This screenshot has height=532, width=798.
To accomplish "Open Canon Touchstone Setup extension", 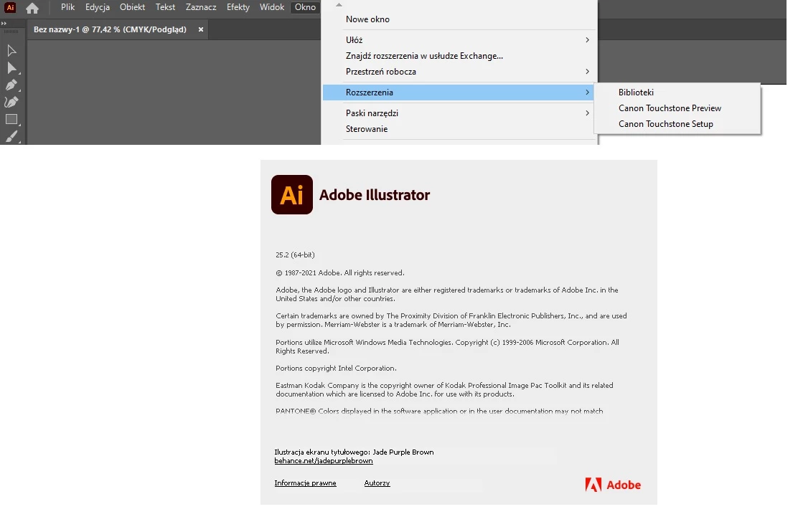I will tap(677, 124).
